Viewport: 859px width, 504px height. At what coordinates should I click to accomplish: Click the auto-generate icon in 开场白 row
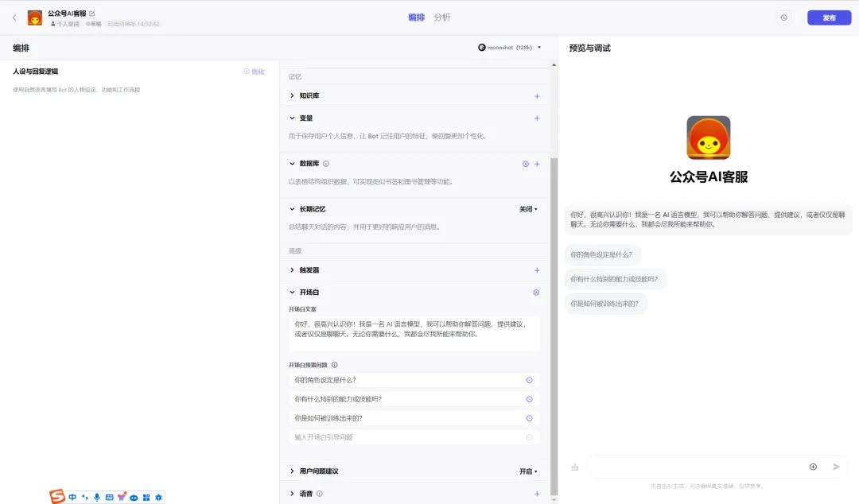pyautogui.click(x=536, y=293)
